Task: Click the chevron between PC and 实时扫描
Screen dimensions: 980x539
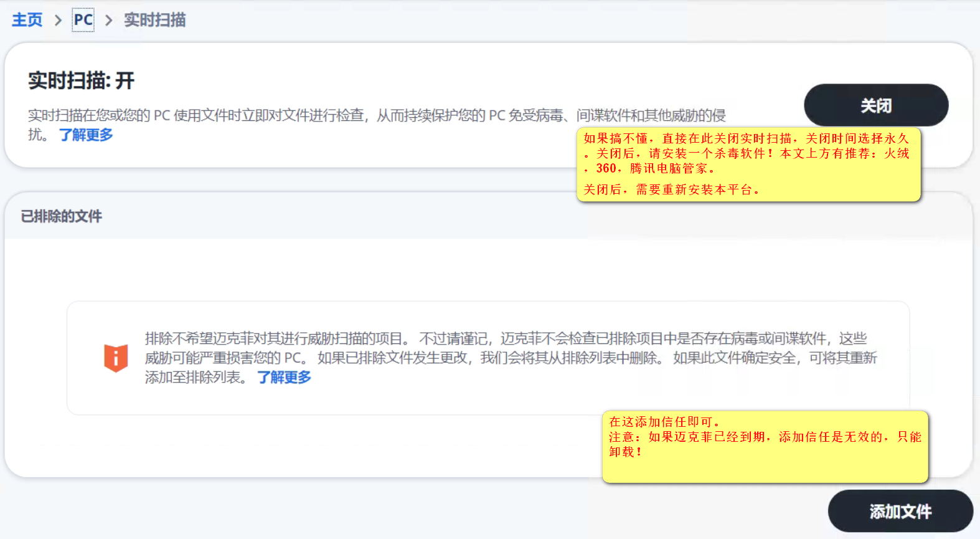Action: point(108,21)
